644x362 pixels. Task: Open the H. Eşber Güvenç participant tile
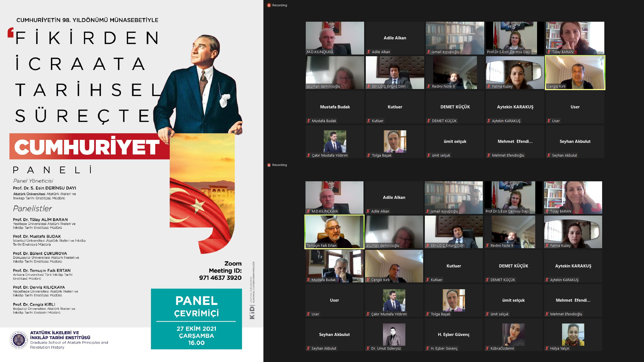[x=453, y=334]
